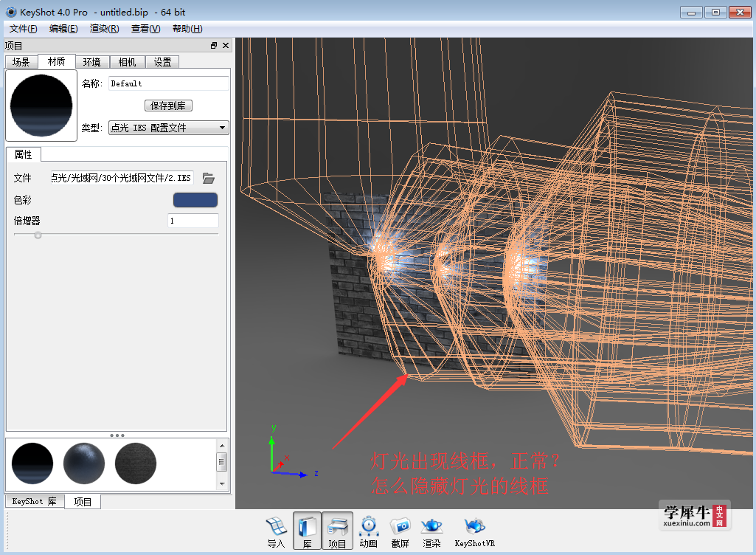Open the 渲染 render teapot icon

[x=431, y=531]
